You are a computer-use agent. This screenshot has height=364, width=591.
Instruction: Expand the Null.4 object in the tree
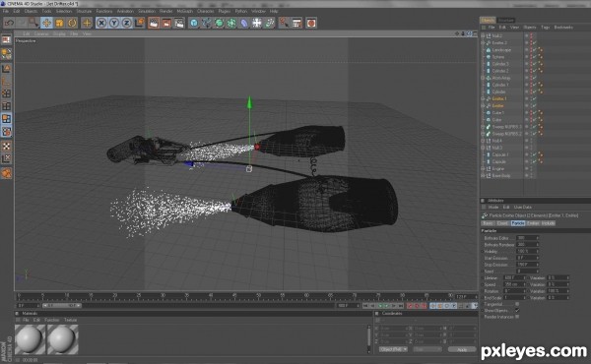tap(484, 141)
